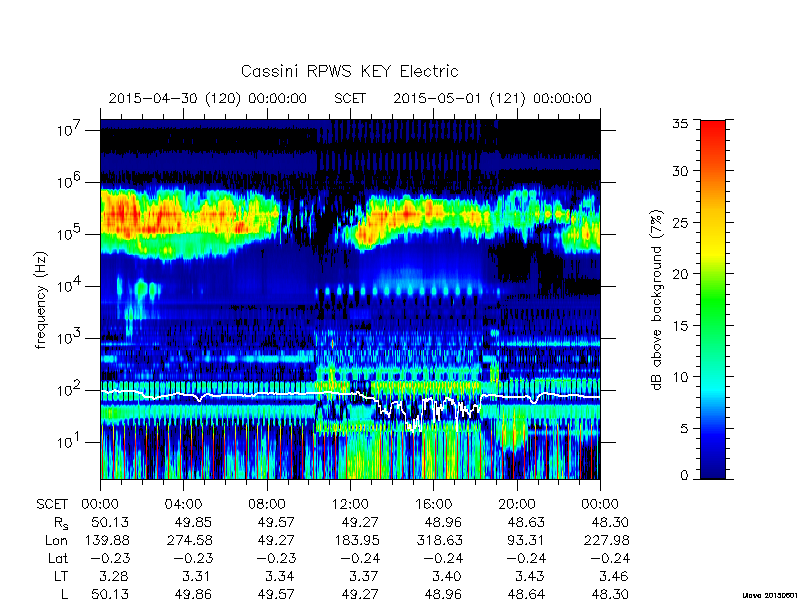Click the 10^7 frequency tick label
Viewport: 800px width, 600px height.
(69, 130)
